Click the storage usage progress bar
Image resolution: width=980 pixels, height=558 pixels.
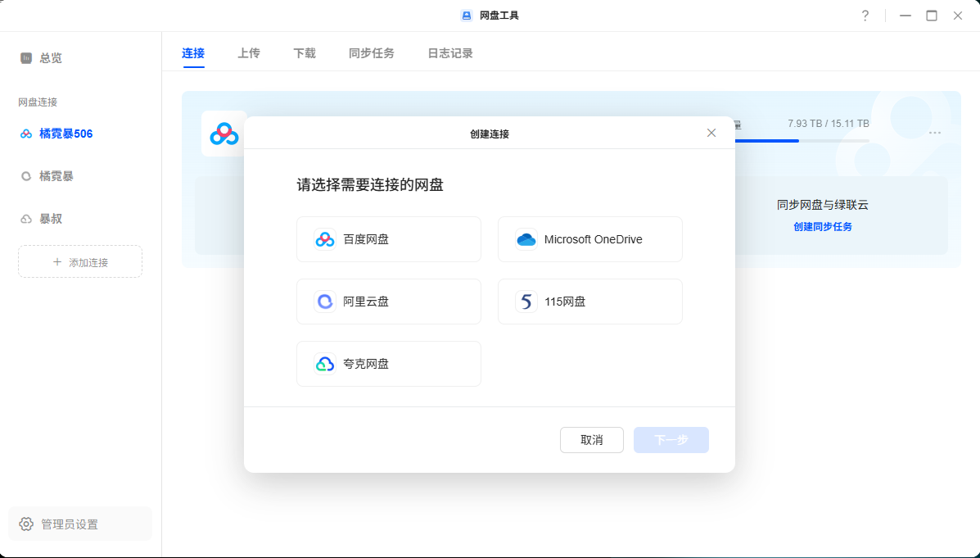(802, 141)
